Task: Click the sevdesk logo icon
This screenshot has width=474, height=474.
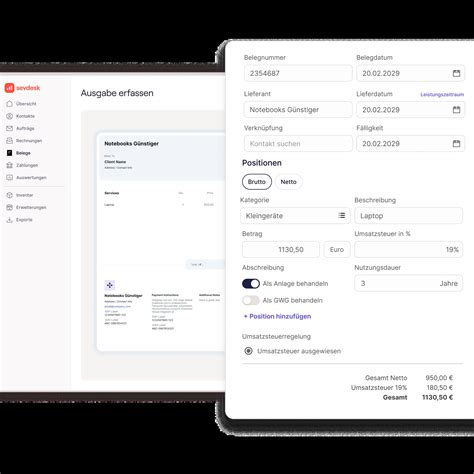Action: (x=9, y=88)
